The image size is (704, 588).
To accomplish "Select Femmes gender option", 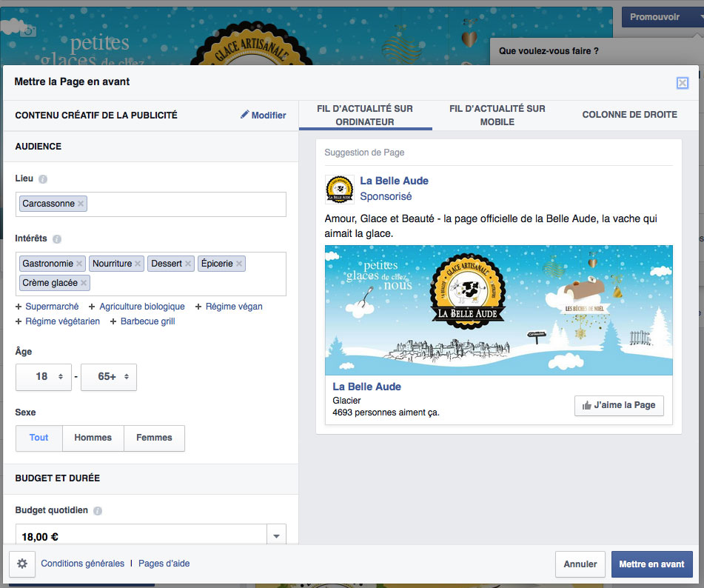I will coord(154,438).
